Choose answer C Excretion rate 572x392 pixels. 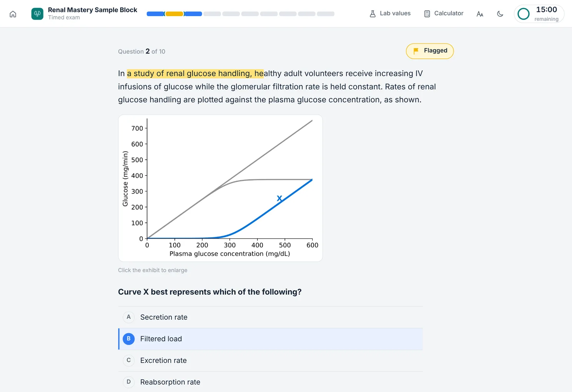click(271, 360)
